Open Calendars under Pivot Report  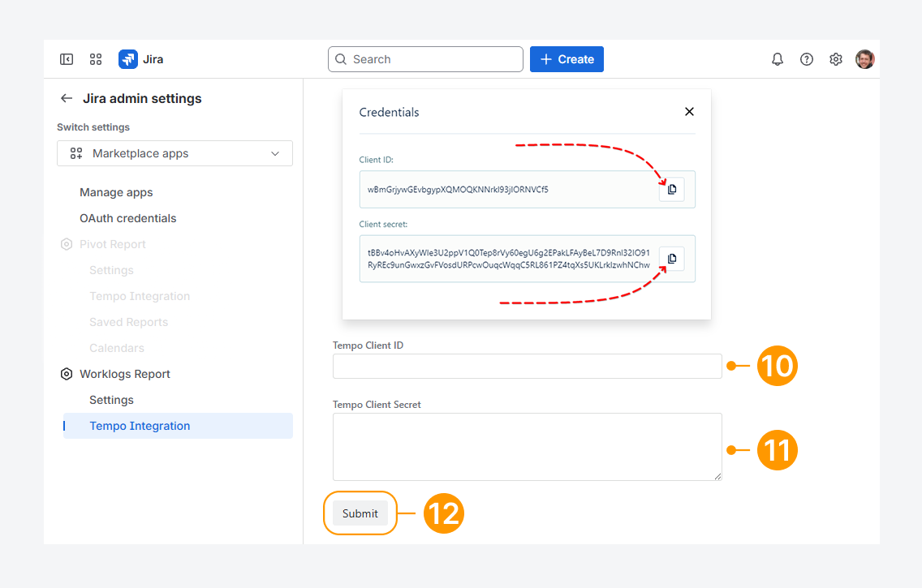(117, 348)
